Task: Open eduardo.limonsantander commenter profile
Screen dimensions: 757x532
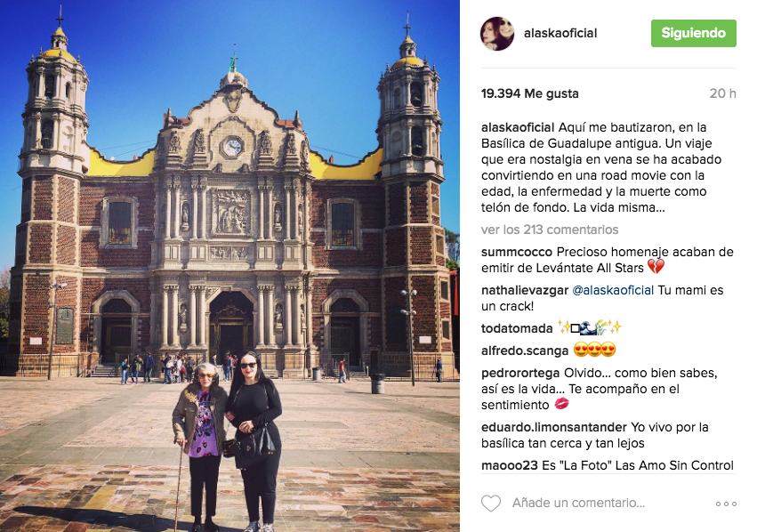Action: (x=554, y=427)
